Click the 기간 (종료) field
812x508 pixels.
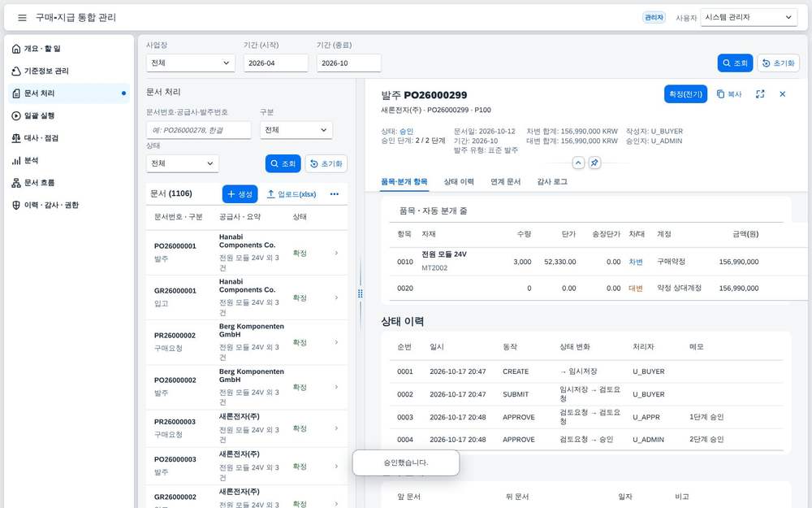coord(349,63)
